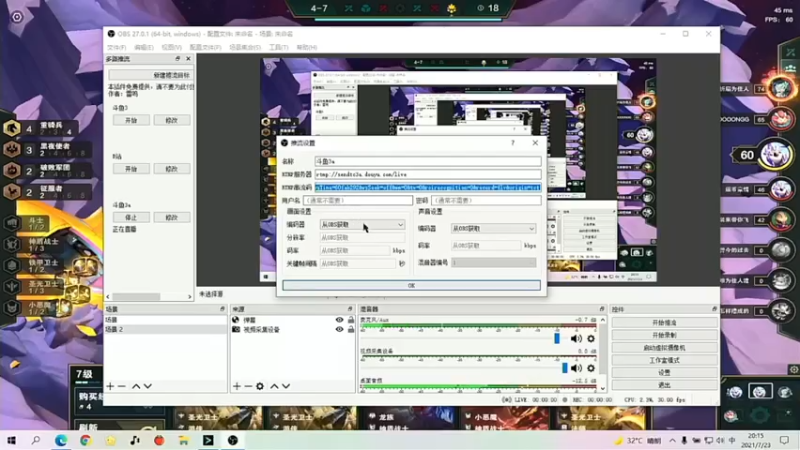This screenshot has height=450, width=800.
Task: Mute the 视频采集设备 audio speaker icon
Action: (x=576, y=368)
